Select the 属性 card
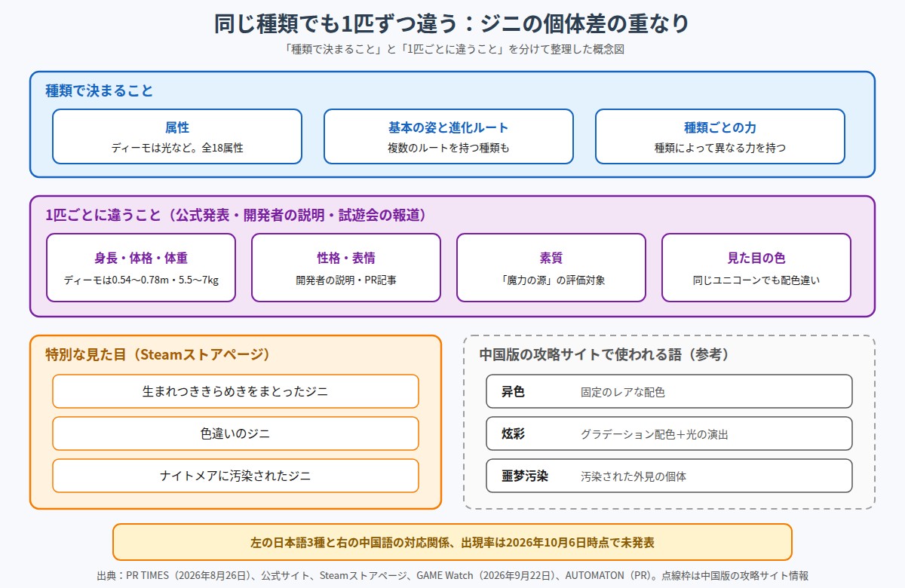905x588 pixels. coord(177,136)
